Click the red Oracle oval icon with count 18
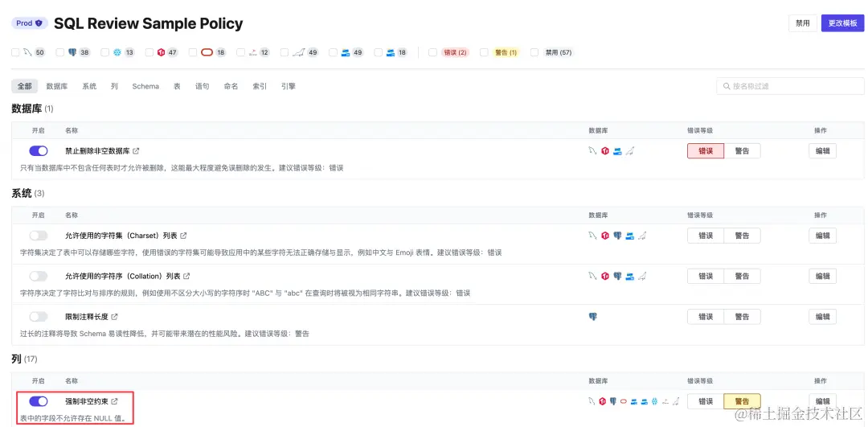 click(x=207, y=52)
